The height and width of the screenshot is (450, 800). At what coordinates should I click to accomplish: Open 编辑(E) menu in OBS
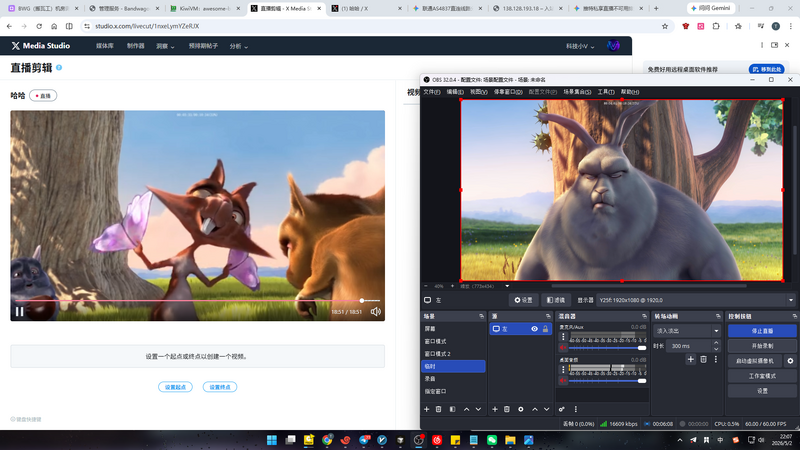(x=455, y=92)
